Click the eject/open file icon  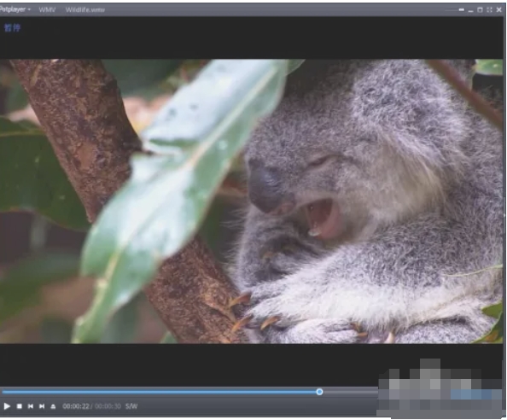click(53, 406)
